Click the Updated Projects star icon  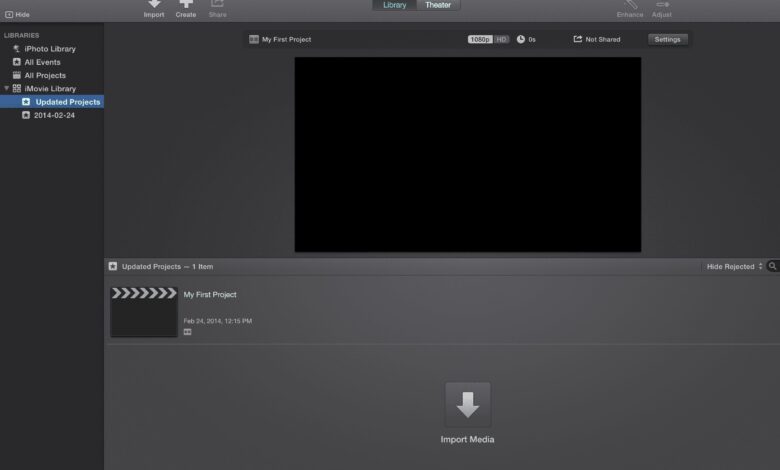pyautogui.click(x=26, y=102)
